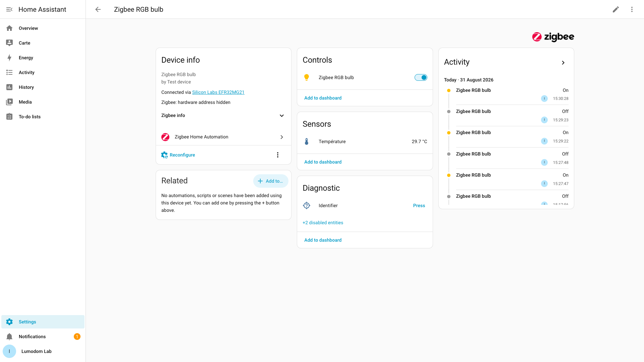Click the Media sidebar icon
The height and width of the screenshot is (362, 644).
click(9, 102)
